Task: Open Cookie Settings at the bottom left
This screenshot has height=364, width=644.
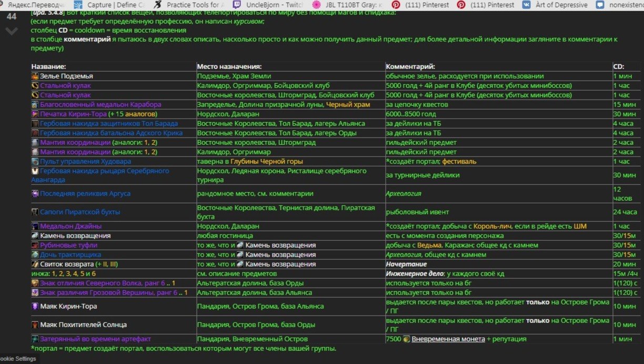Action: (18, 359)
